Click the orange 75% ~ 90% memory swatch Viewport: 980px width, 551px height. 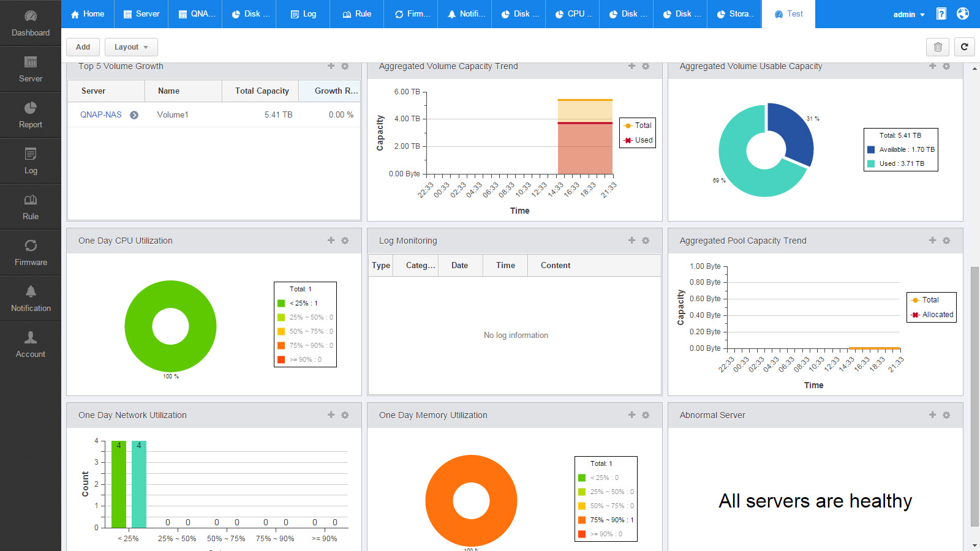(582, 520)
